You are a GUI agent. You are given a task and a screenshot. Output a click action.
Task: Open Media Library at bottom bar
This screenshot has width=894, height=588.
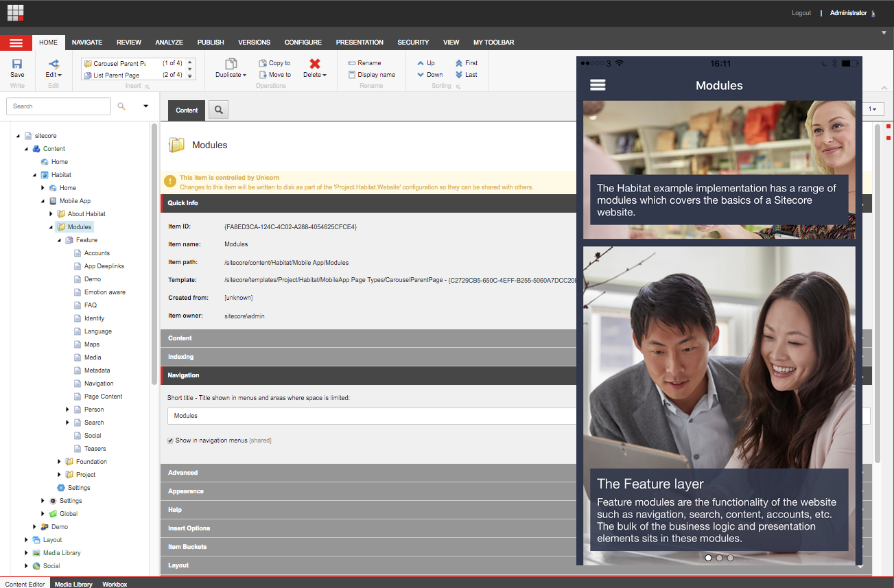(x=73, y=584)
